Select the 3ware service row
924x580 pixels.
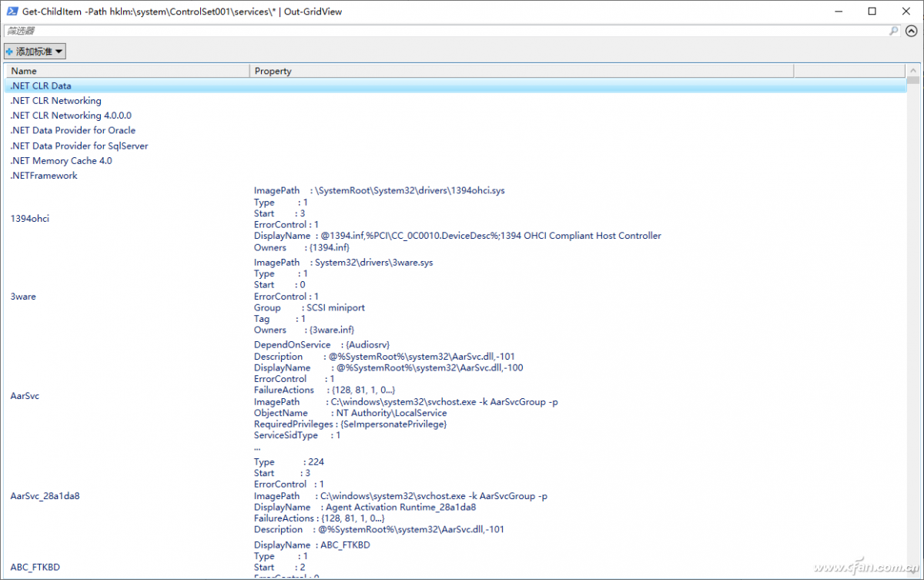point(23,297)
